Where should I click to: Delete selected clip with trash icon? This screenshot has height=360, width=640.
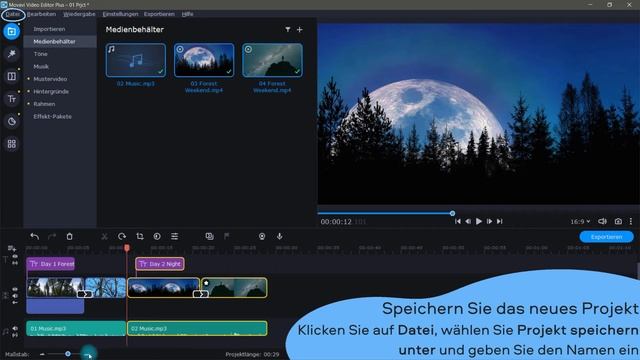tap(69, 236)
